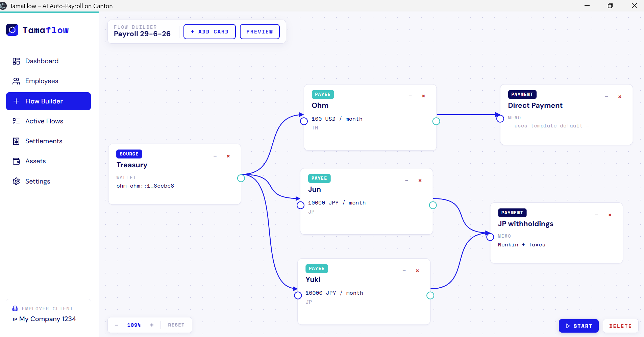Screen dimensions: 644x337
Task: Click the Active Flows list icon
Action: point(16,121)
